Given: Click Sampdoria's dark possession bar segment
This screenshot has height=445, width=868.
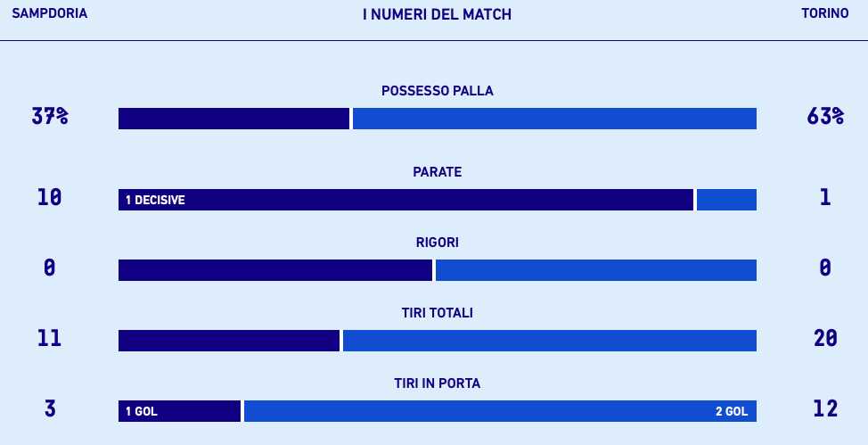Looking at the screenshot, I should pyautogui.click(x=233, y=119).
